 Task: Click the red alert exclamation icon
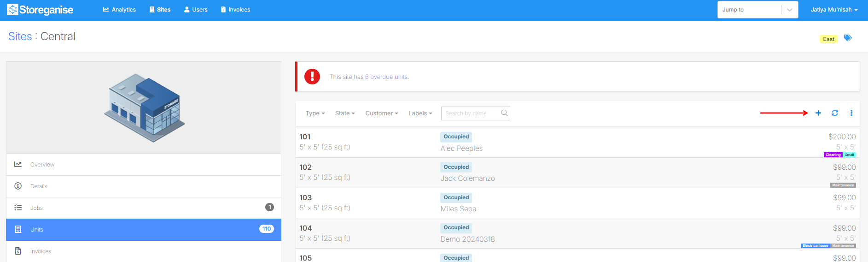(312, 77)
